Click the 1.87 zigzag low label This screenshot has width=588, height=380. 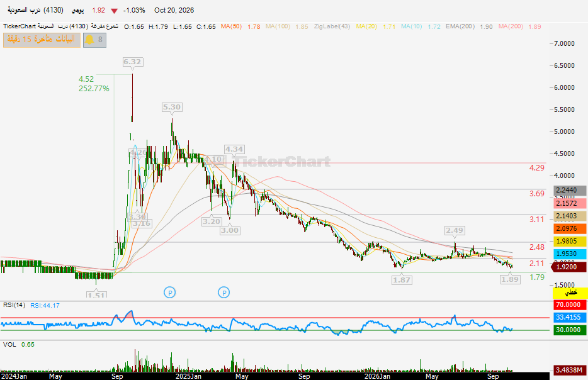[x=402, y=280]
